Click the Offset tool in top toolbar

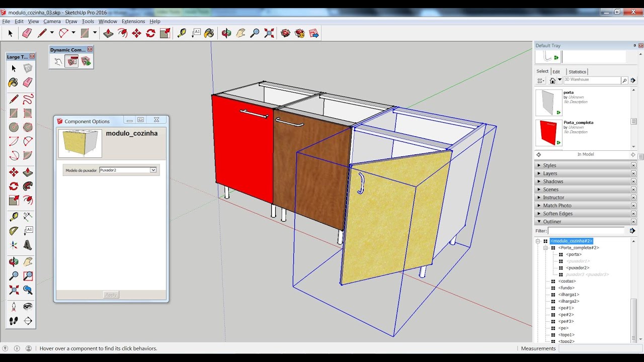(x=122, y=33)
